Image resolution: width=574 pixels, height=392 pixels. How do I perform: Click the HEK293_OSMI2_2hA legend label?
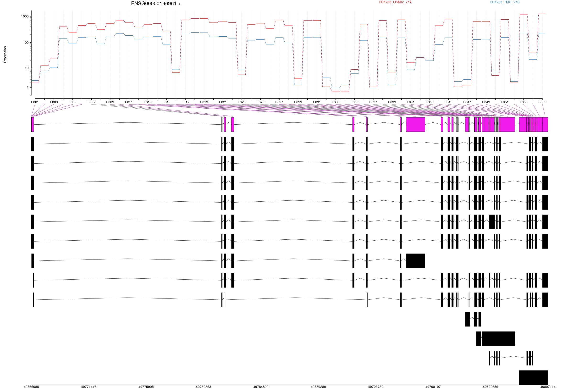tap(395, 2)
